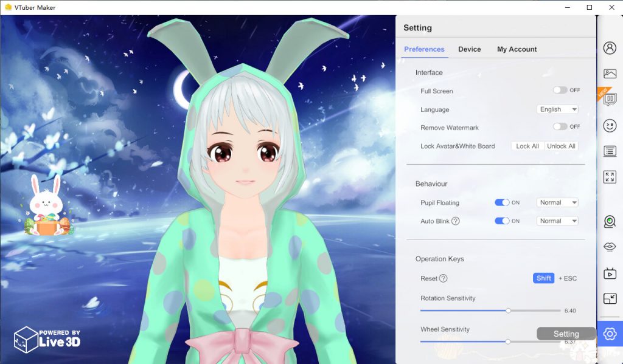Open the webcam tracking panel
This screenshot has height=364, width=623.
pos(611,221)
